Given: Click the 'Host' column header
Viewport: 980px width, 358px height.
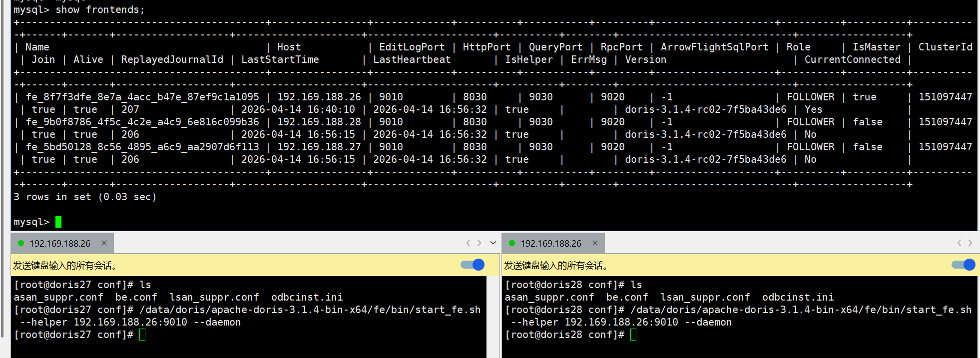Looking at the screenshot, I should pos(289,47).
